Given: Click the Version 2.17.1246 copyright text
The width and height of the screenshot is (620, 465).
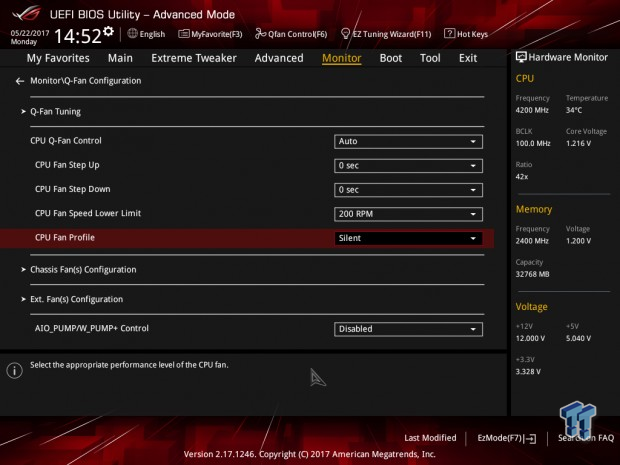Looking at the screenshot, I should [310, 454].
